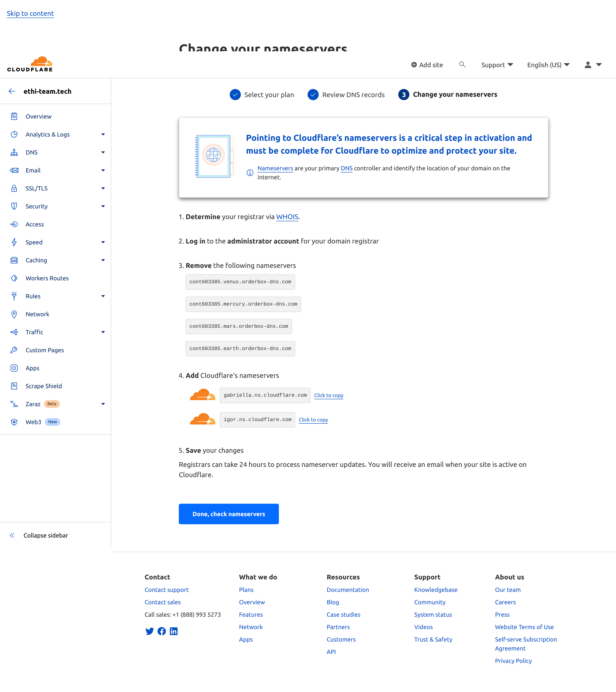Click the Access icon in sidebar
The image size is (616, 692).
(14, 224)
